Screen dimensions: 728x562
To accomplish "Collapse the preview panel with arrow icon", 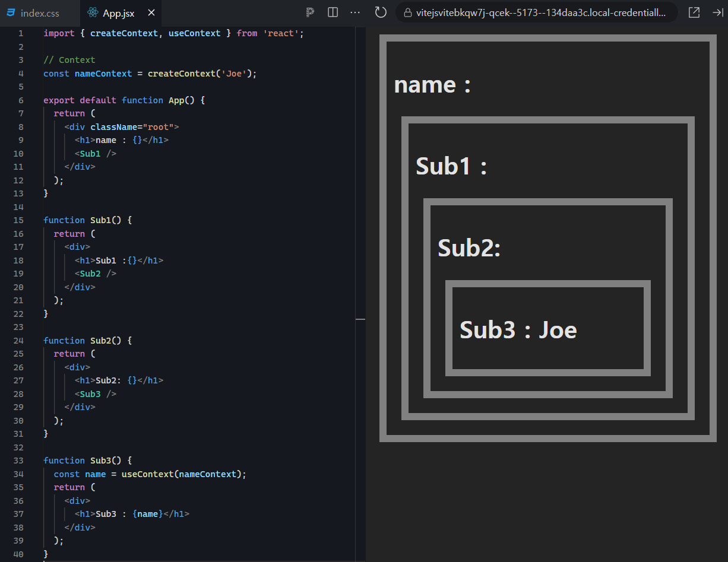I will coord(717,12).
